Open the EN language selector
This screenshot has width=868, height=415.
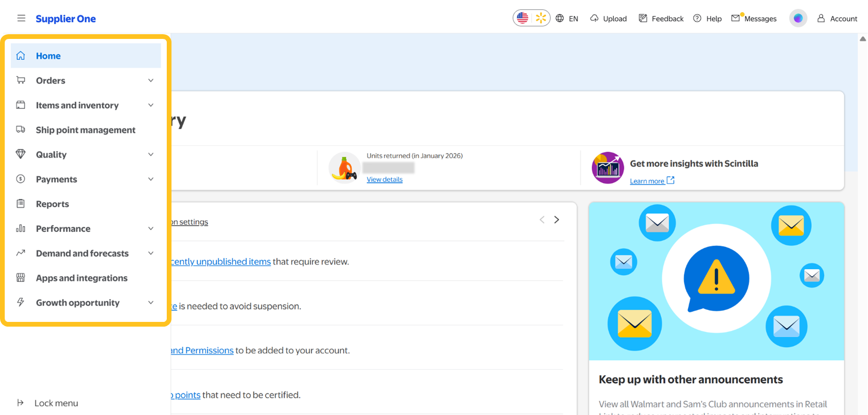point(573,19)
